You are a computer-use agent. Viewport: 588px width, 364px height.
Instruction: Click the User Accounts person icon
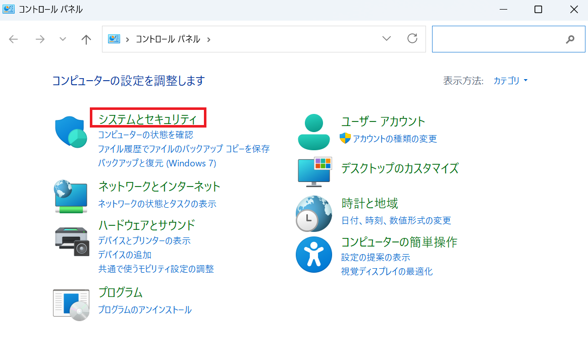313,132
